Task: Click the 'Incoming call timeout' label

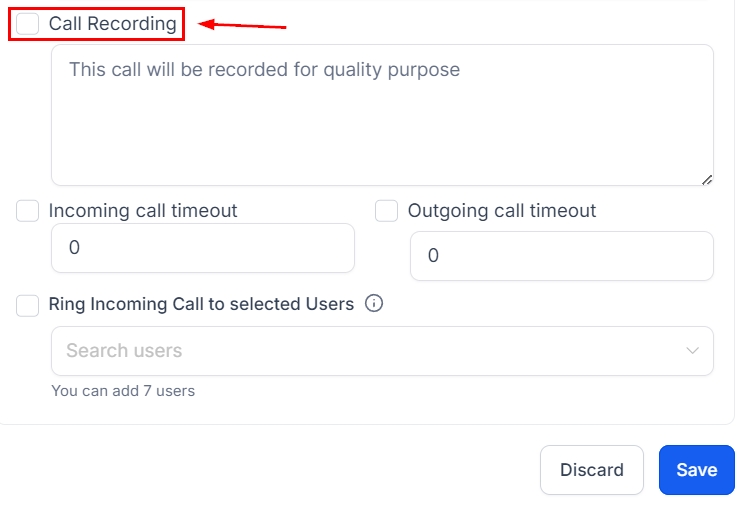Action: (143, 211)
